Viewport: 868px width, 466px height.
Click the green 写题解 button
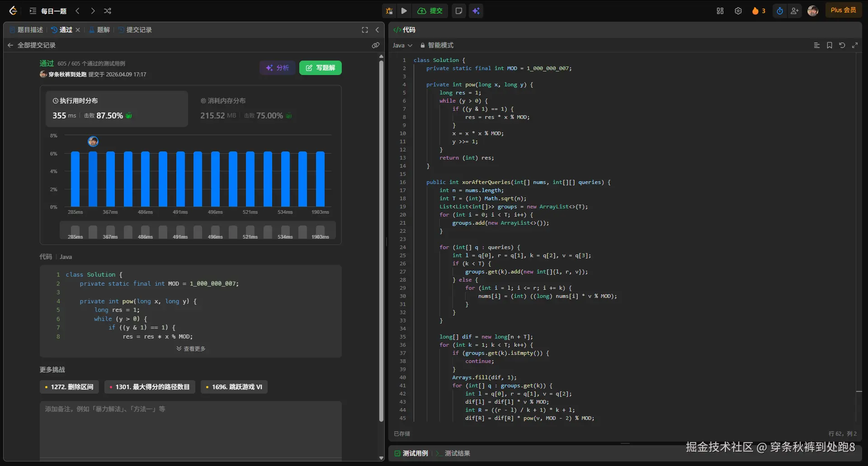(x=321, y=68)
